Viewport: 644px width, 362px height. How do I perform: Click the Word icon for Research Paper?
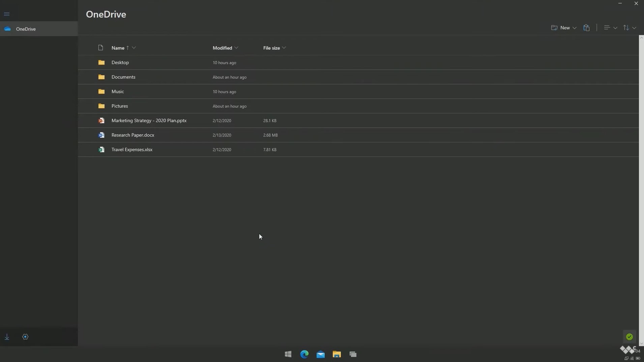click(101, 135)
